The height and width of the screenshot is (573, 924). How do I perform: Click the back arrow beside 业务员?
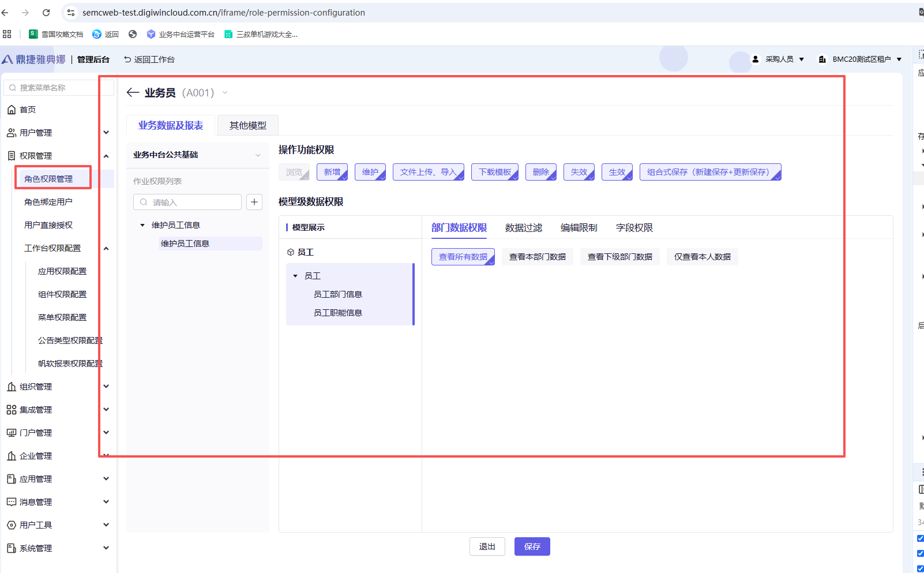click(x=133, y=93)
